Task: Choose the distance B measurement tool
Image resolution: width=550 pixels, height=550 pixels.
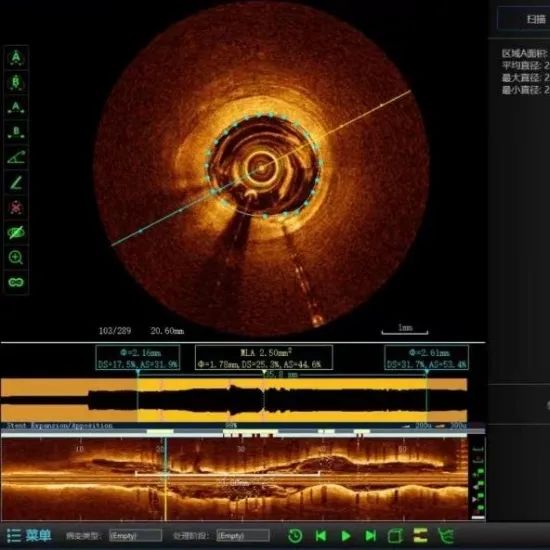Action: [x=16, y=132]
